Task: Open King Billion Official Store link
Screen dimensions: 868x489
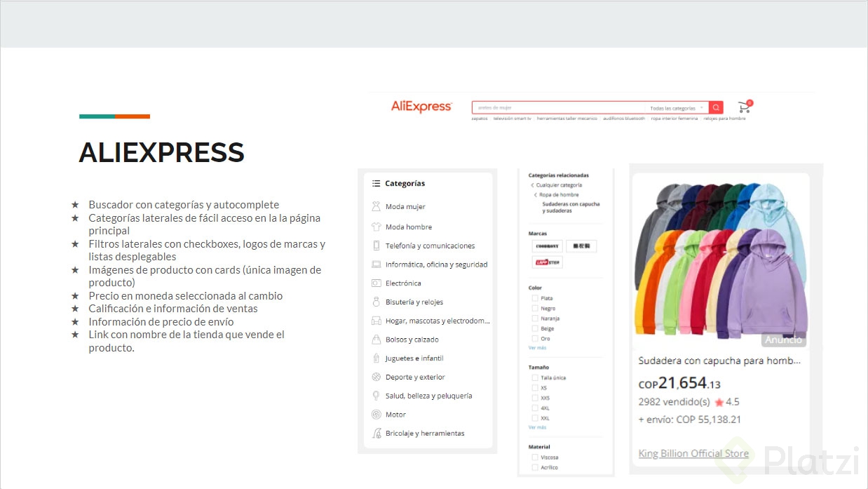Action: click(x=693, y=453)
